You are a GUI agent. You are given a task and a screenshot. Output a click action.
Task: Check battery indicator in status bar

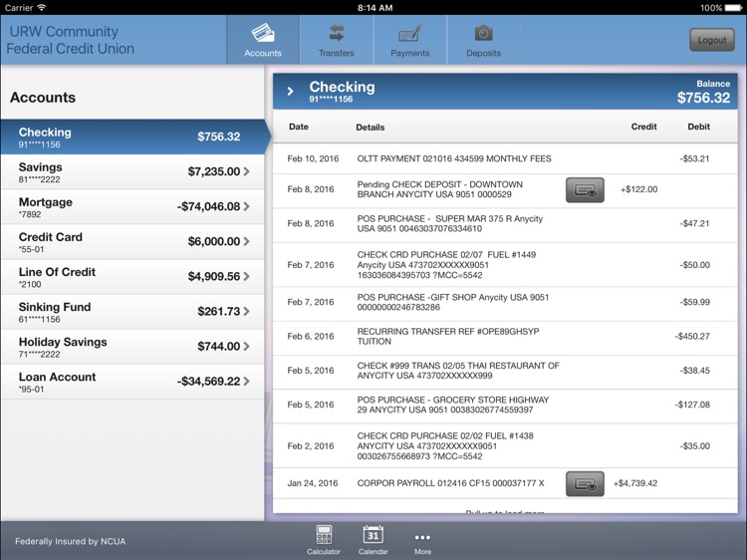tap(733, 8)
